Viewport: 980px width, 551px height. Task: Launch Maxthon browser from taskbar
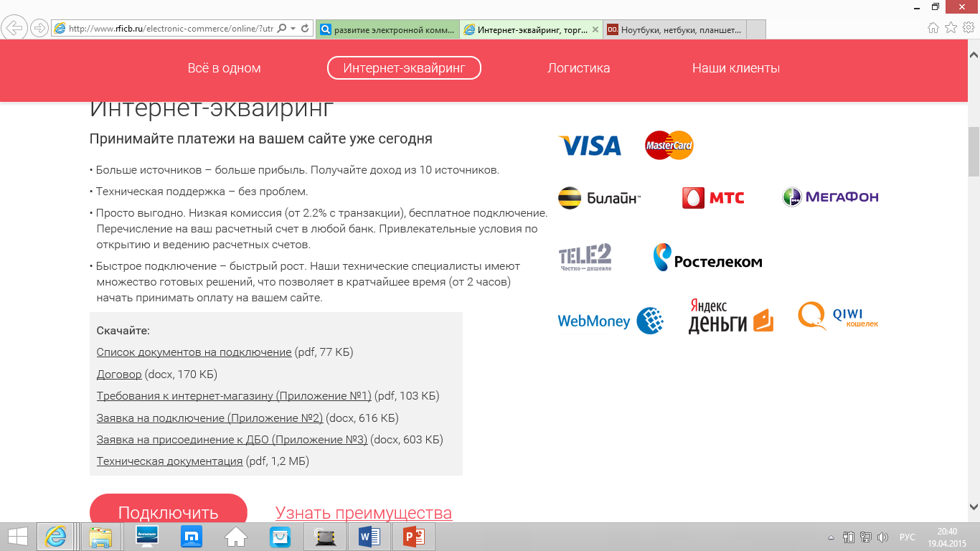coord(192,537)
